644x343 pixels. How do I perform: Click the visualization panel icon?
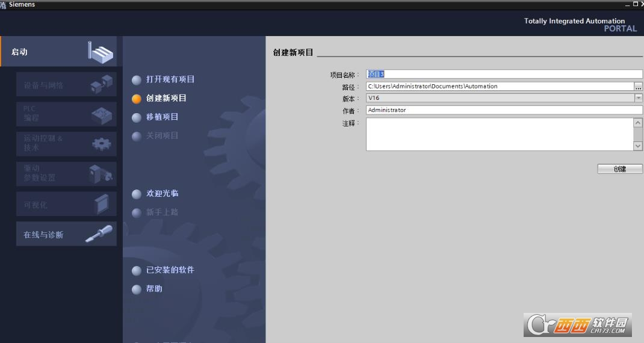[x=102, y=204]
